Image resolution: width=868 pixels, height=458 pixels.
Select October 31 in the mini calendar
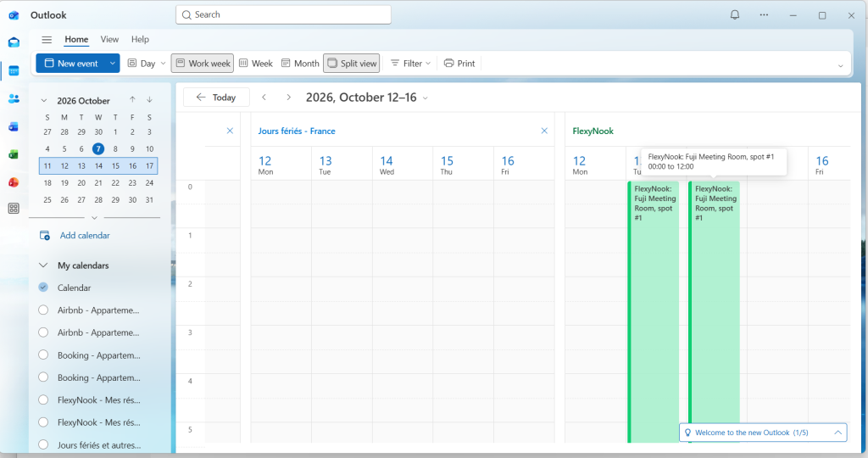click(x=149, y=200)
